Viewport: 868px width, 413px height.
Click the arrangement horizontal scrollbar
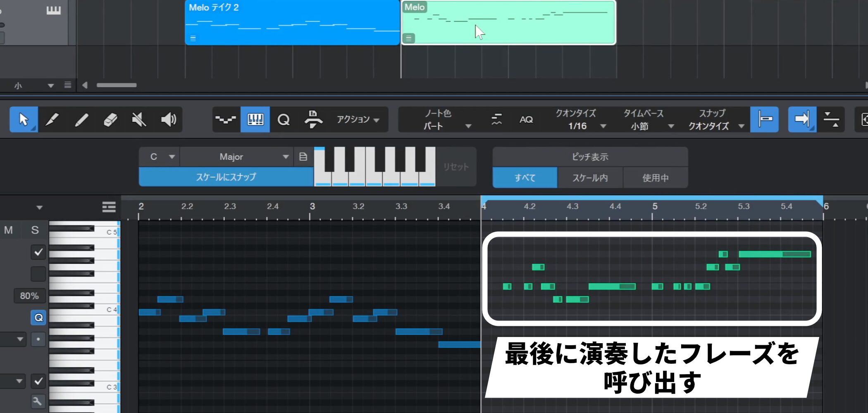(117, 85)
